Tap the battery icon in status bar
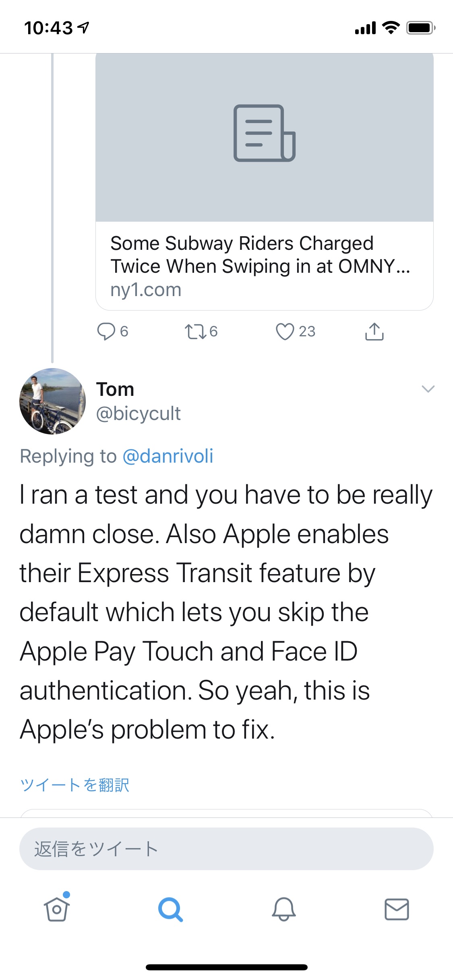 [x=420, y=28]
